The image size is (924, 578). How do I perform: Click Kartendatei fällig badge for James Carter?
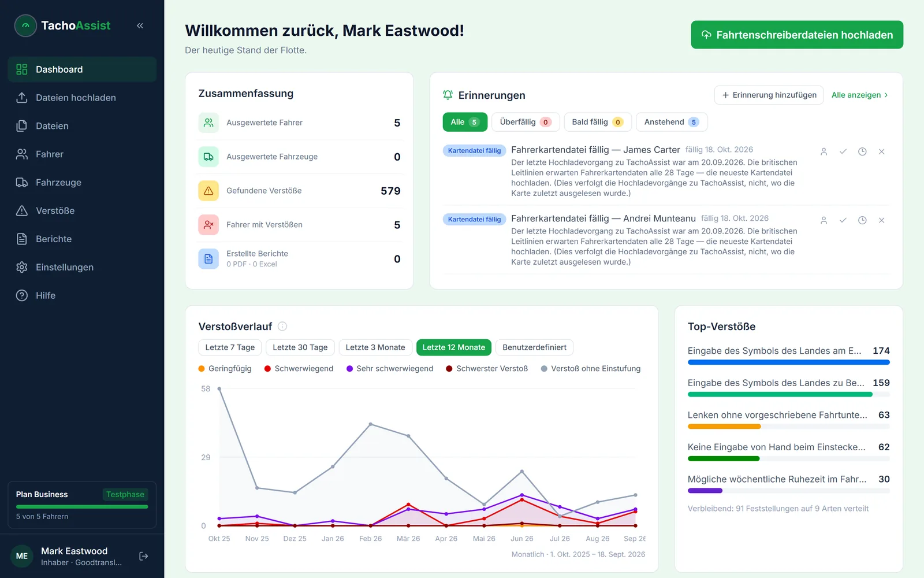475,151
